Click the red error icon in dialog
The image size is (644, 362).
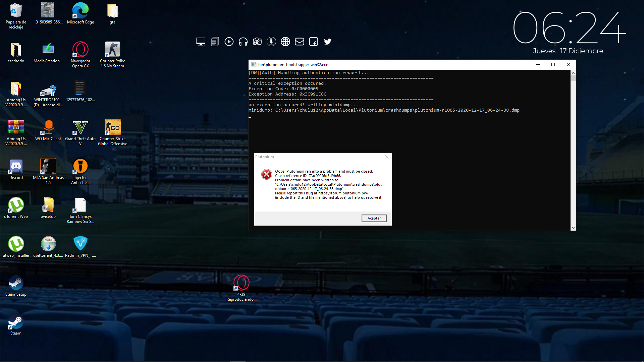tap(267, 174)
